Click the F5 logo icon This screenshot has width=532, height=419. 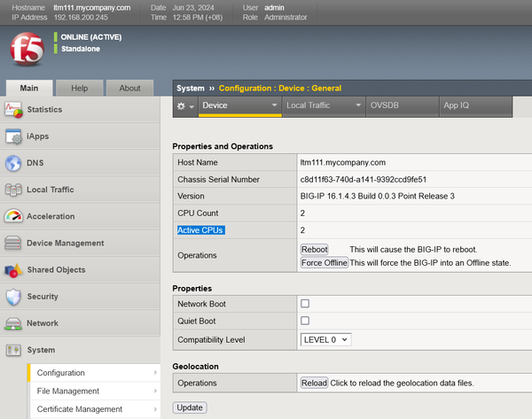[x=26, y=50]
